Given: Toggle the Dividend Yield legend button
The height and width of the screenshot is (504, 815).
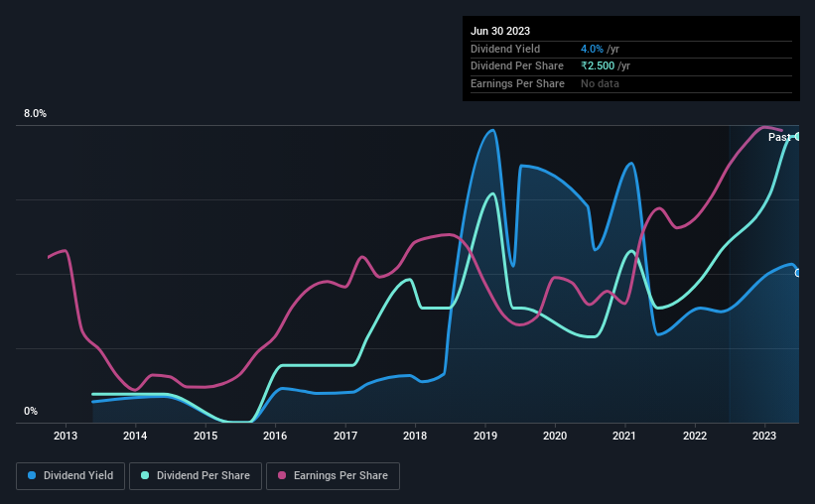Looking at the screenshot, I should [x=70, y=476].
